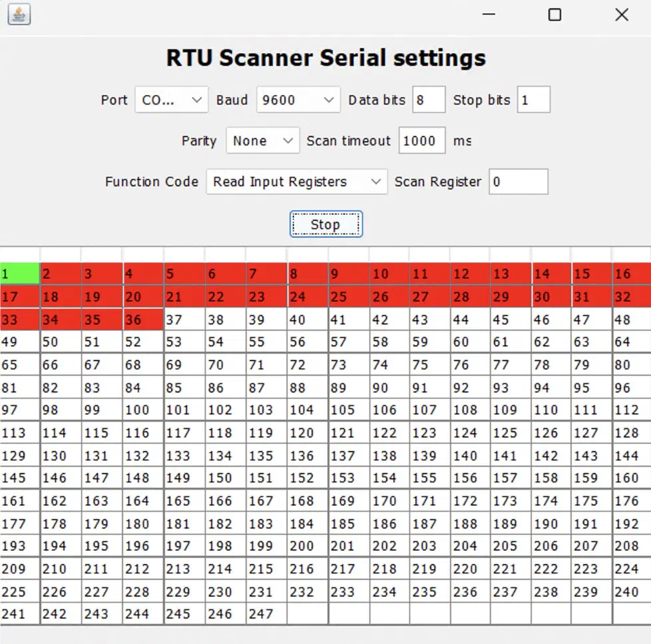Select cell for address 150
The height and width of the screenshot is (644, 651).
pyautogui.click(x=226, y=478)
